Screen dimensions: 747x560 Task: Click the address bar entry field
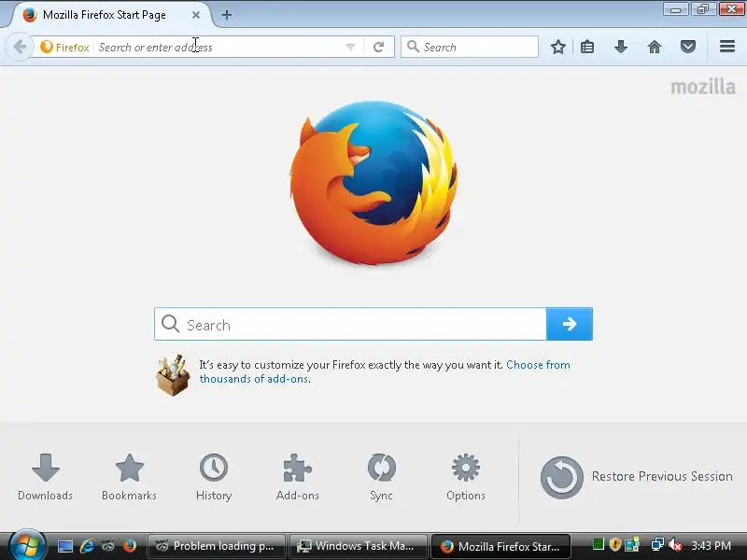coord(219,48)
